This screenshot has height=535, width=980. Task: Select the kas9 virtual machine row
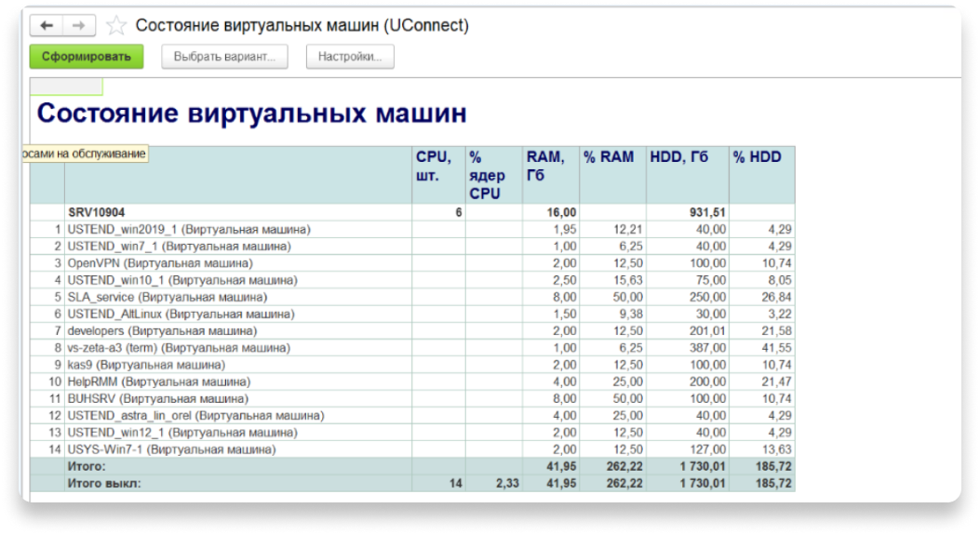pos(412,365)
